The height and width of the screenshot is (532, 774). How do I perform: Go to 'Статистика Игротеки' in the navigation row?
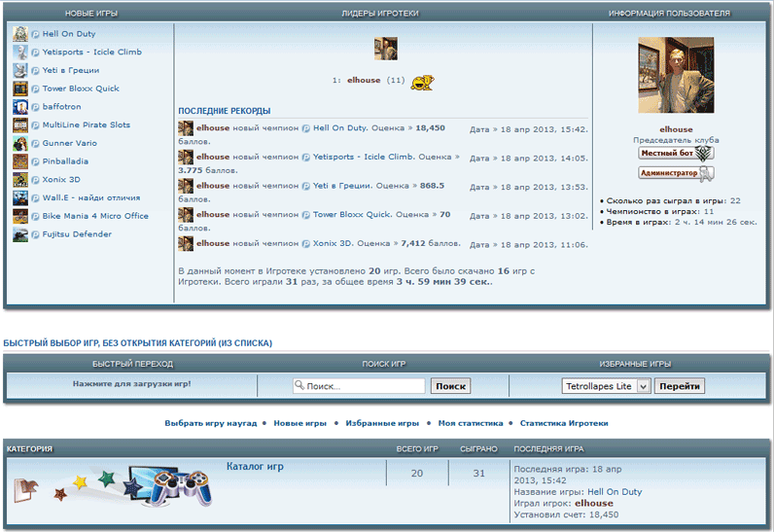(x=564, y=424)
